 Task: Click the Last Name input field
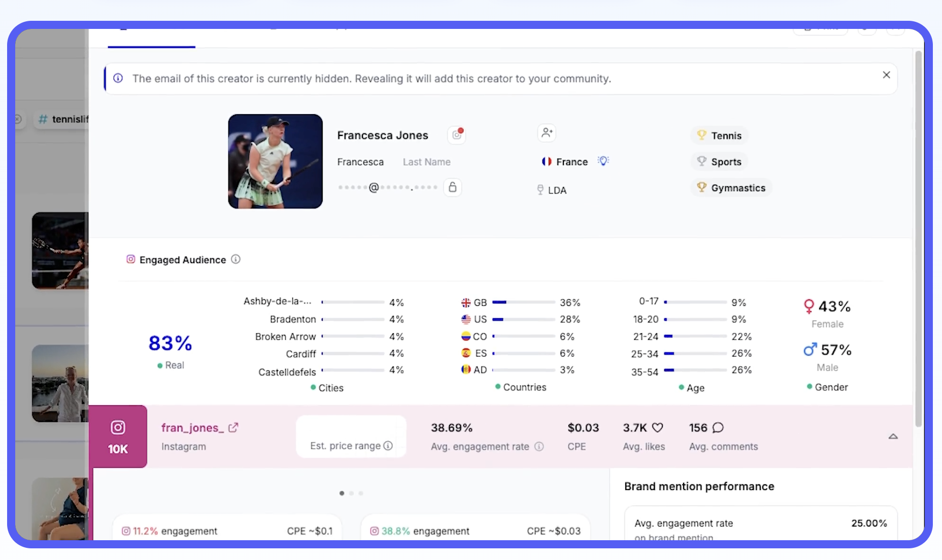[426, 162]
